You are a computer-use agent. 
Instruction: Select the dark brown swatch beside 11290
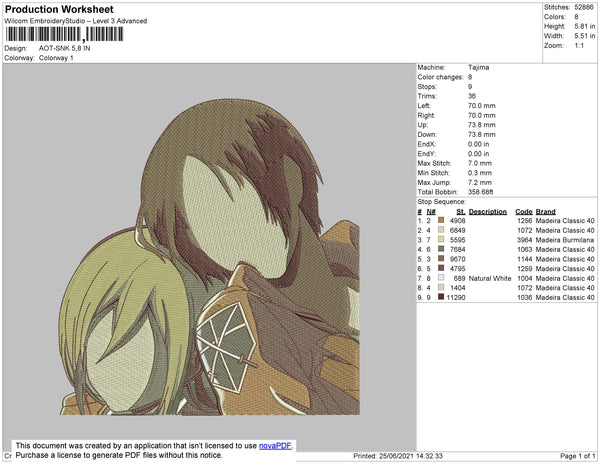click(441, 297)
